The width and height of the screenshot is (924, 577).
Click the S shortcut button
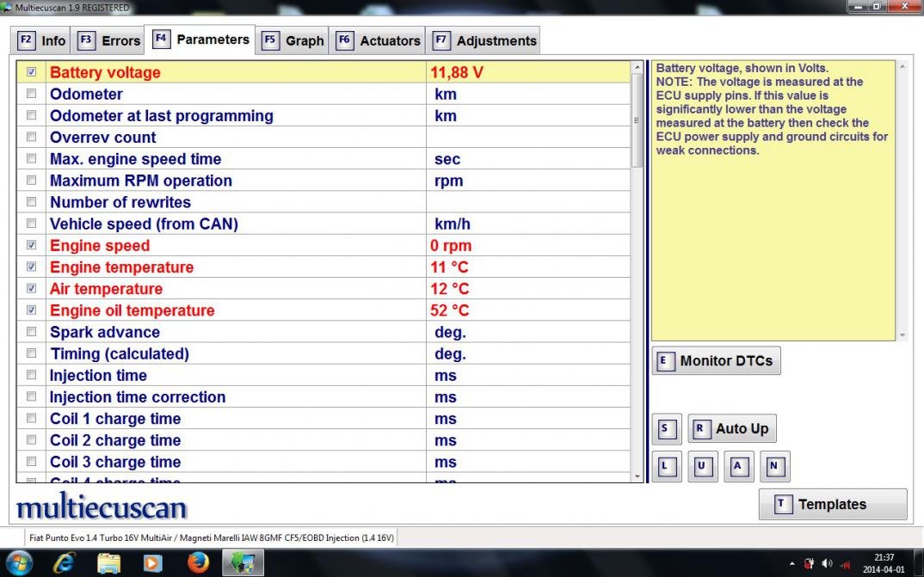[665, 429]
